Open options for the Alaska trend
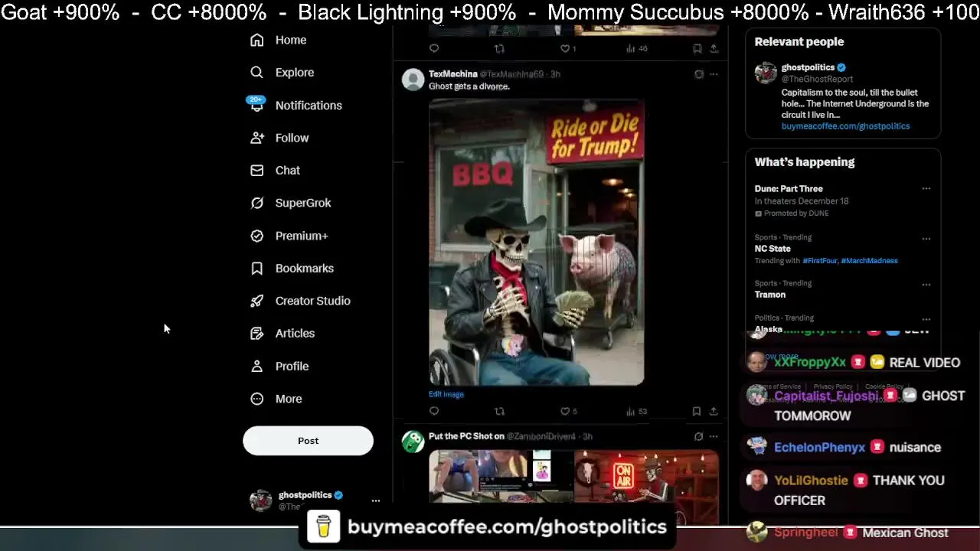 (x=926, y=318)
